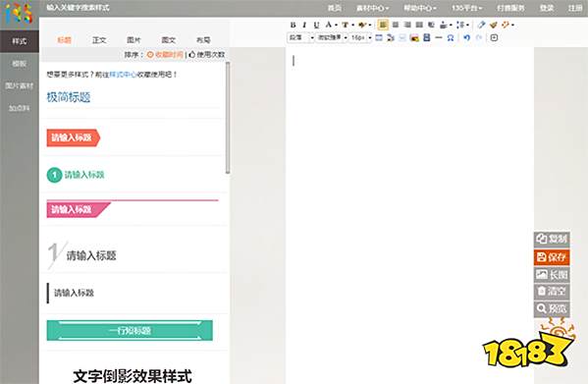Switch to the 图片 style tab
The image size is (588, 384).
point(134,39)
